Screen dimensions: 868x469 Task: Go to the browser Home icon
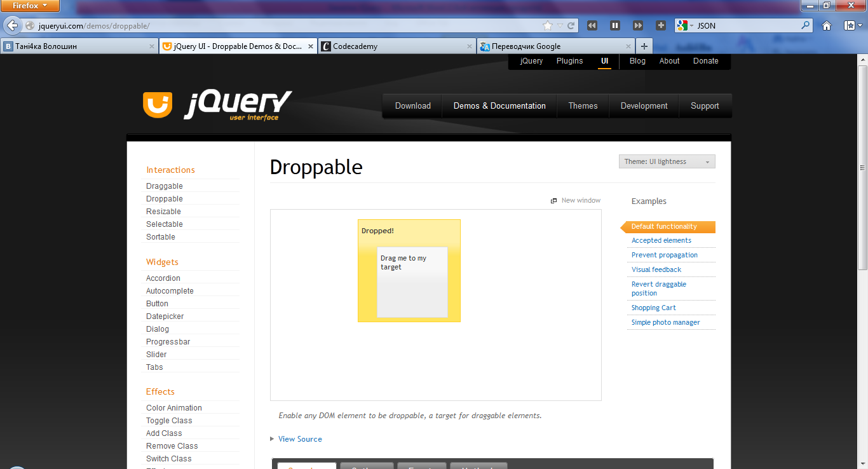[827, 25]
